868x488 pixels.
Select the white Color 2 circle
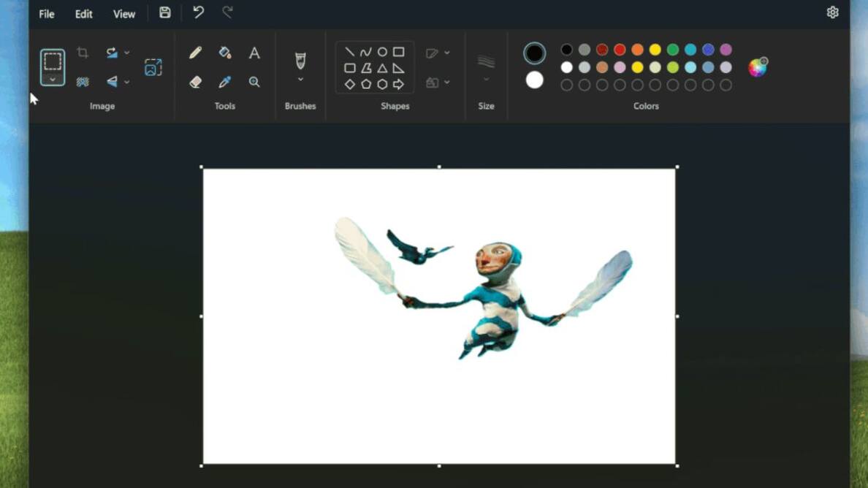534,80
